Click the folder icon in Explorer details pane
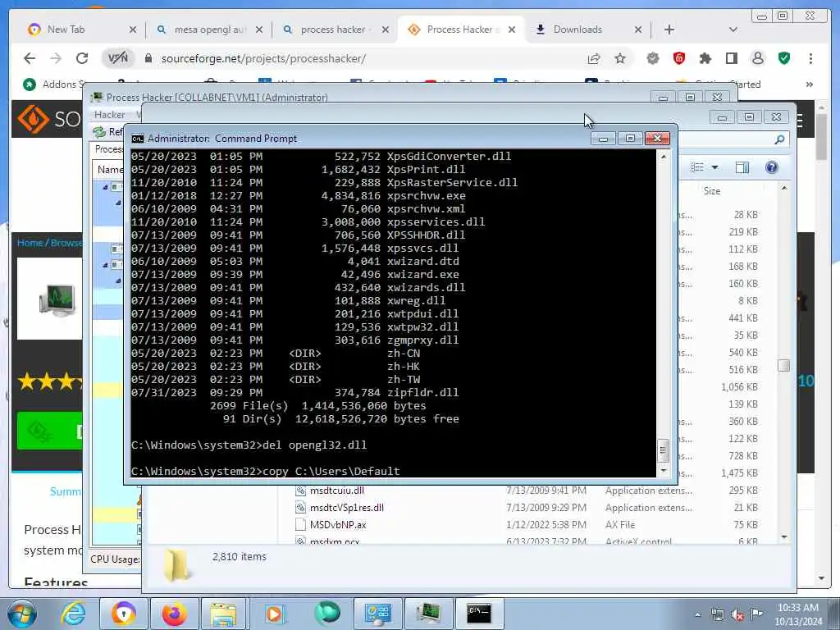This screenshot has height=630, width=840. [x=176, y=565]
